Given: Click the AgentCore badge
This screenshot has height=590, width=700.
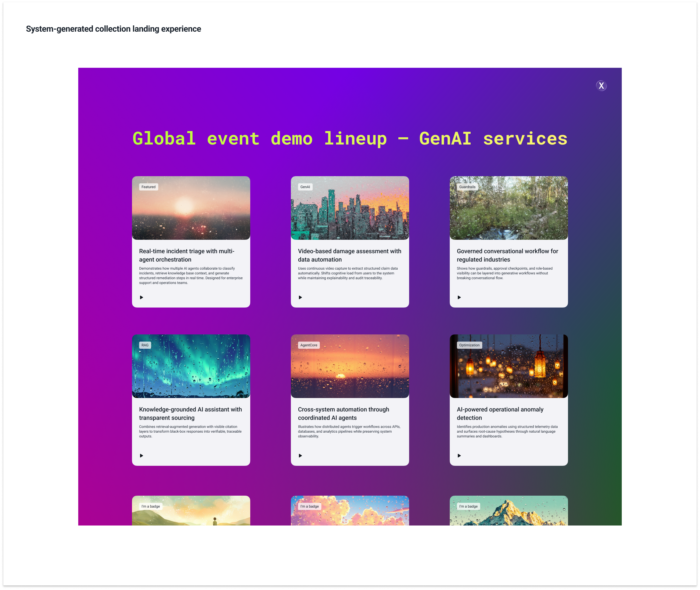Looking at the screenshot, I should pyautogui.click(x=308, y=345).
